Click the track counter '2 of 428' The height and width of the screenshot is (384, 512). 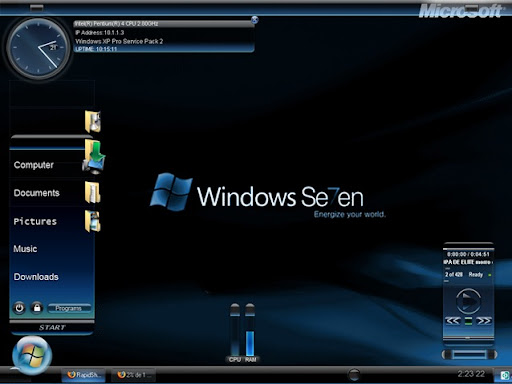[454, 275]
